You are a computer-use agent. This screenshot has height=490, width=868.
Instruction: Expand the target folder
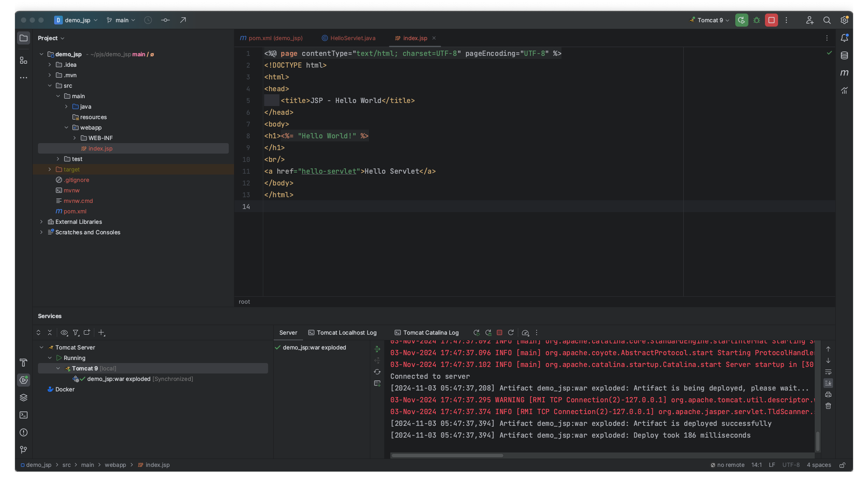[x=50, y=169]
